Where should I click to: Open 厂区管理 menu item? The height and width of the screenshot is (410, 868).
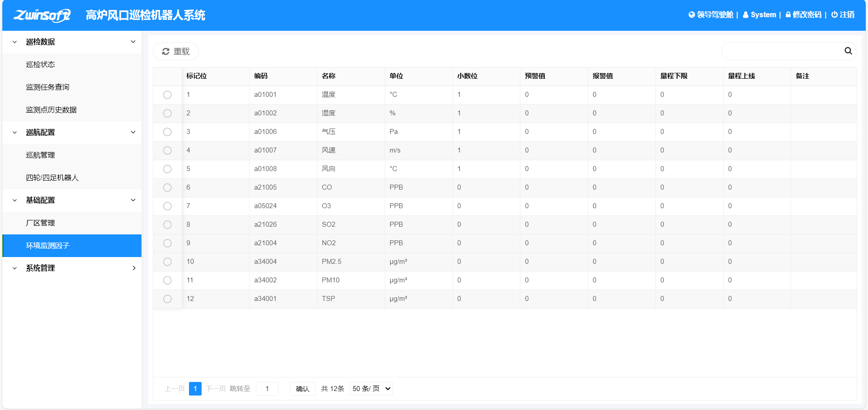tap(72, 223)
